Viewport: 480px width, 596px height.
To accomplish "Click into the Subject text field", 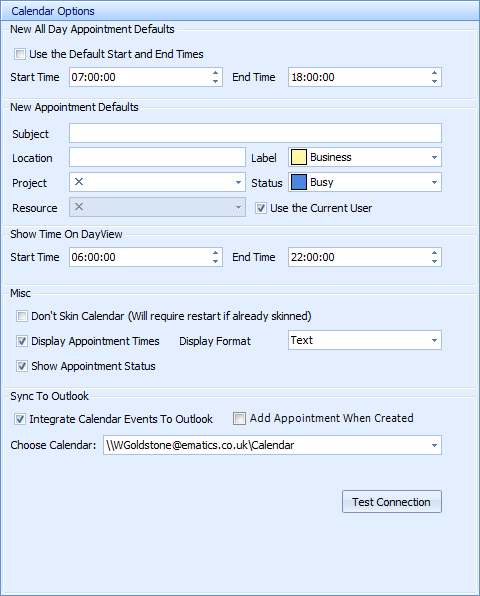I will 255,133.
